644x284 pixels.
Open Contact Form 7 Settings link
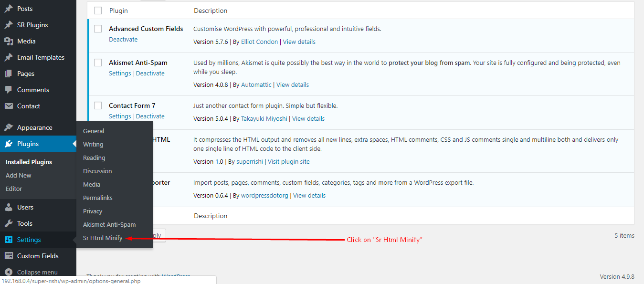(120, 116)
